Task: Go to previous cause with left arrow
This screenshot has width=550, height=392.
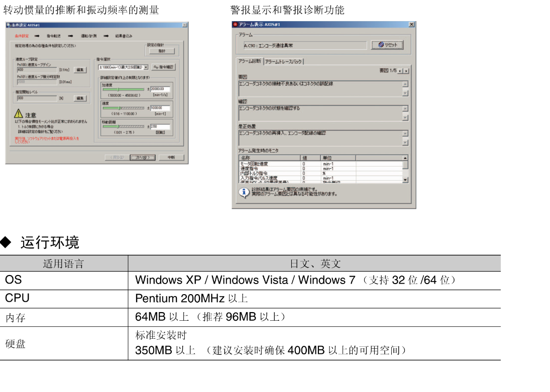Action: (x=400, y=71)
